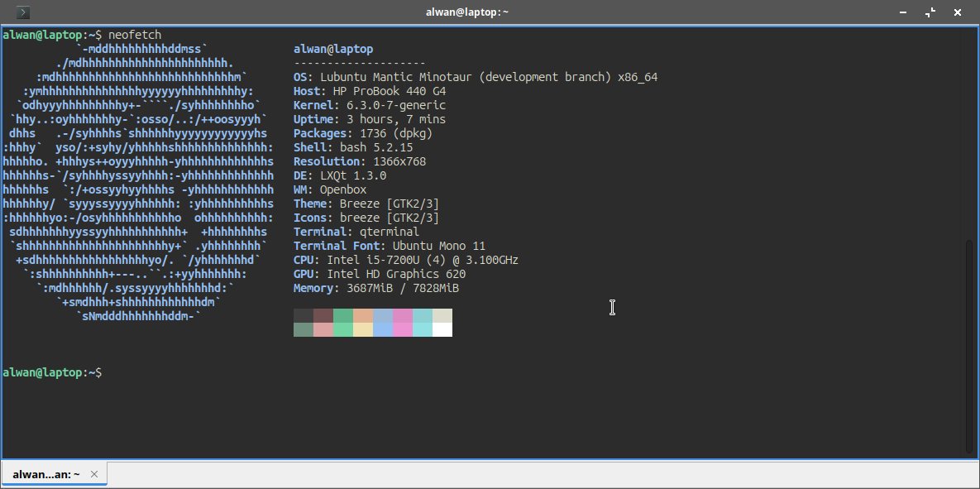Click the window title alwan@laptop:~
The width and height of the screenshot is (980, 489).
coord(467,12)
